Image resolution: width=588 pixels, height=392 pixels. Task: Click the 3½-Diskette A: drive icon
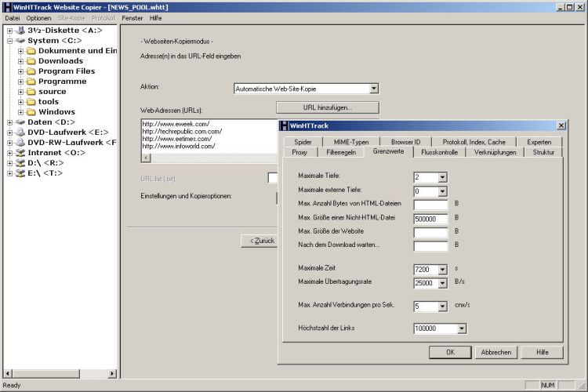[20, 31]
